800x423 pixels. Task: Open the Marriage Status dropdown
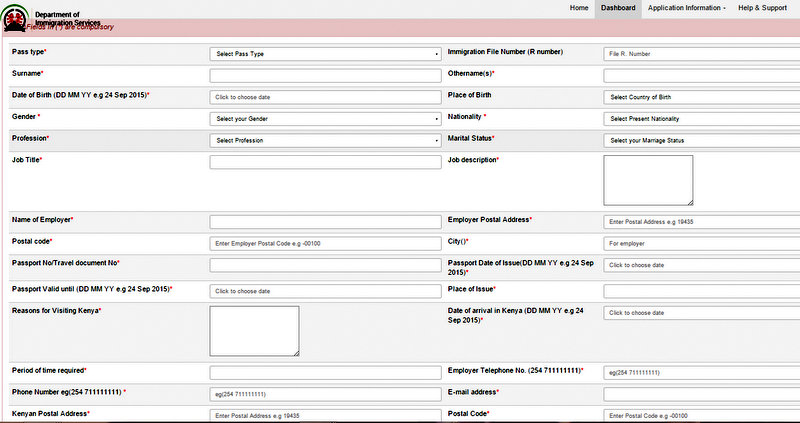[x=701, y=141]
